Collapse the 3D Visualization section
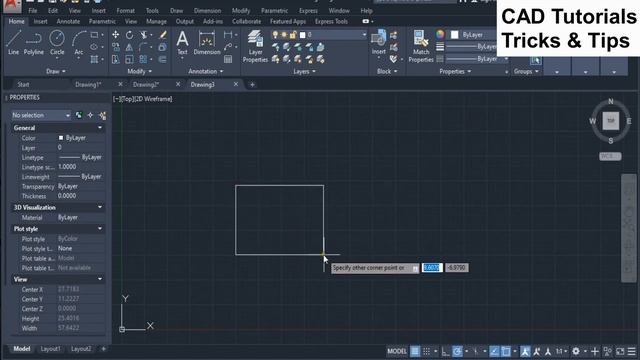This screenshot has height=360, width=640. [x=100, y=207]
